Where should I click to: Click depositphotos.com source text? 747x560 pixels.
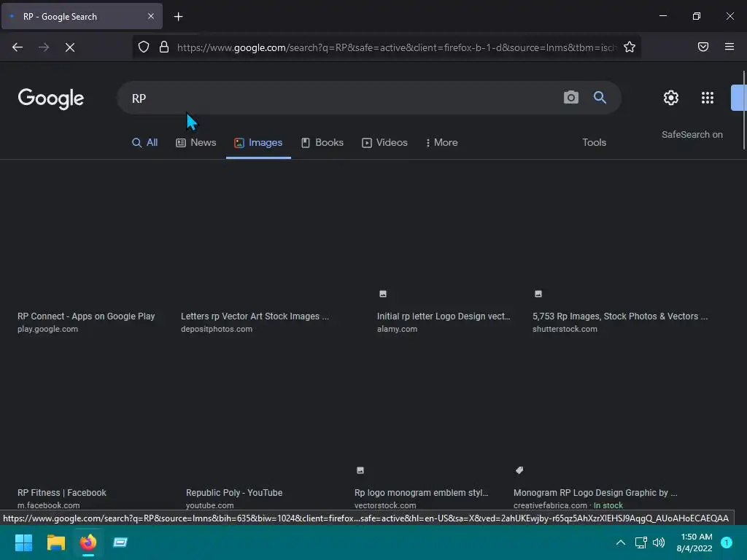click(x=216, y=329)
